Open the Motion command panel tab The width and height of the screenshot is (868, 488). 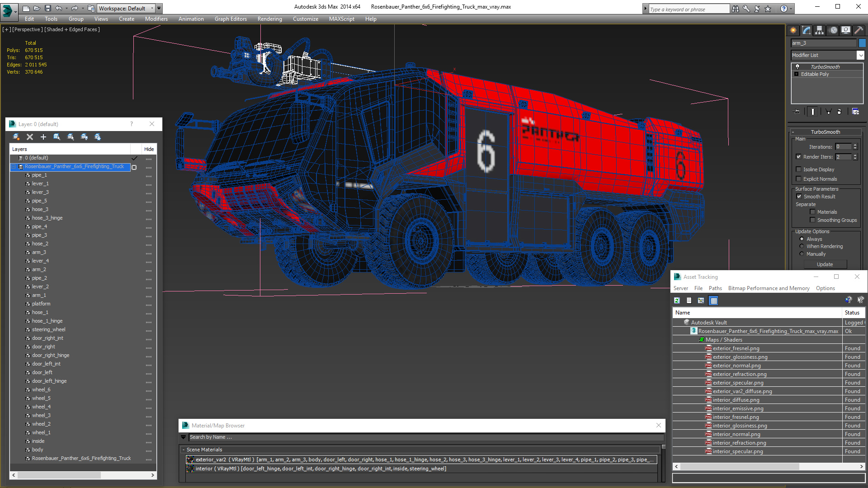pos(833,30)
